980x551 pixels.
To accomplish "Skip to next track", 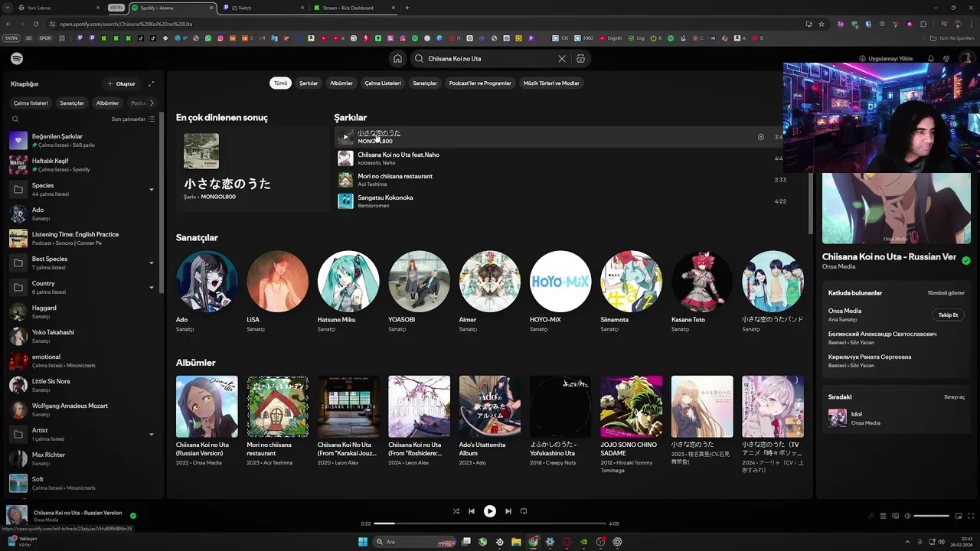I will point(508,511).
